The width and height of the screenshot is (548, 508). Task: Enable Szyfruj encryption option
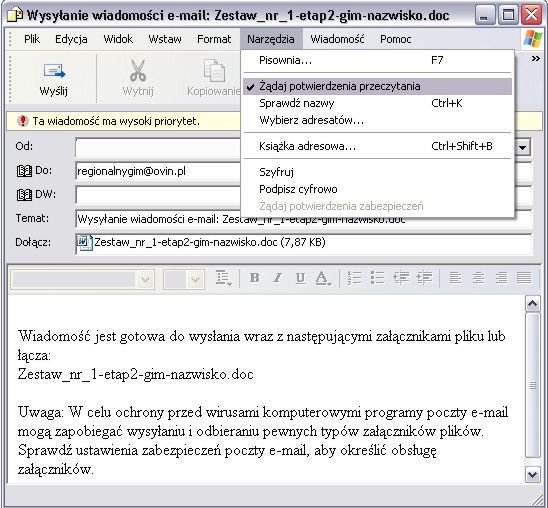(377, 172)
